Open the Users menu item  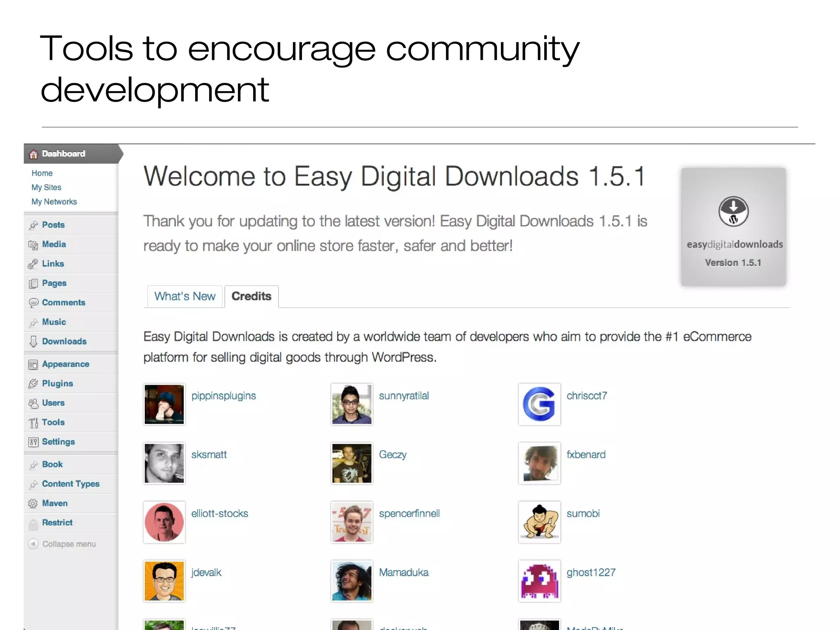pos(71,403)
